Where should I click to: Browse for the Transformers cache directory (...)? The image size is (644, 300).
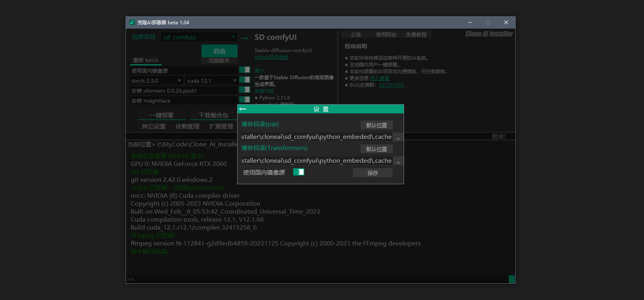(398, 161)
